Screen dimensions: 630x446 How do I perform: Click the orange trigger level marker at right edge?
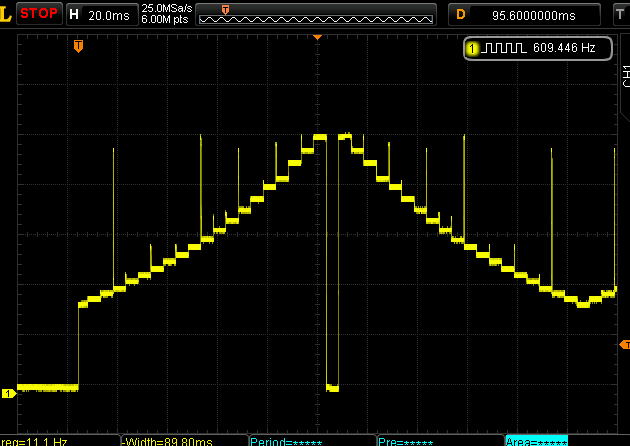coord(625,344)
